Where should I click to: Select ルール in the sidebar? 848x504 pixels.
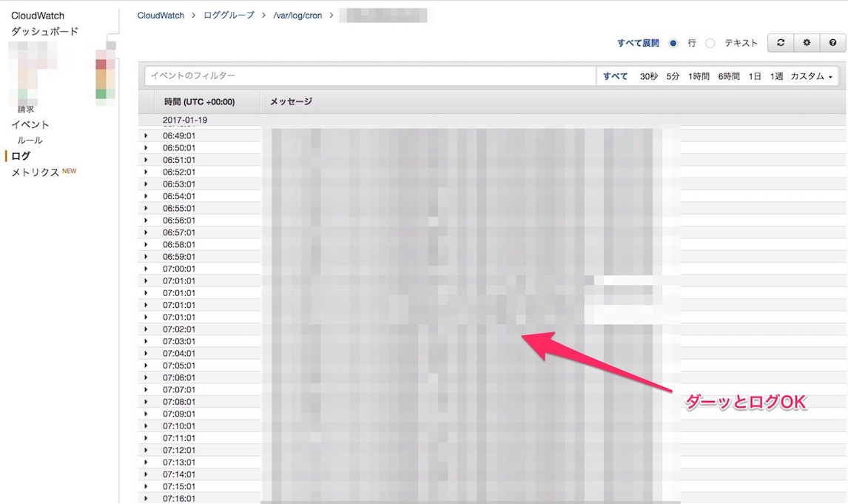30,141
